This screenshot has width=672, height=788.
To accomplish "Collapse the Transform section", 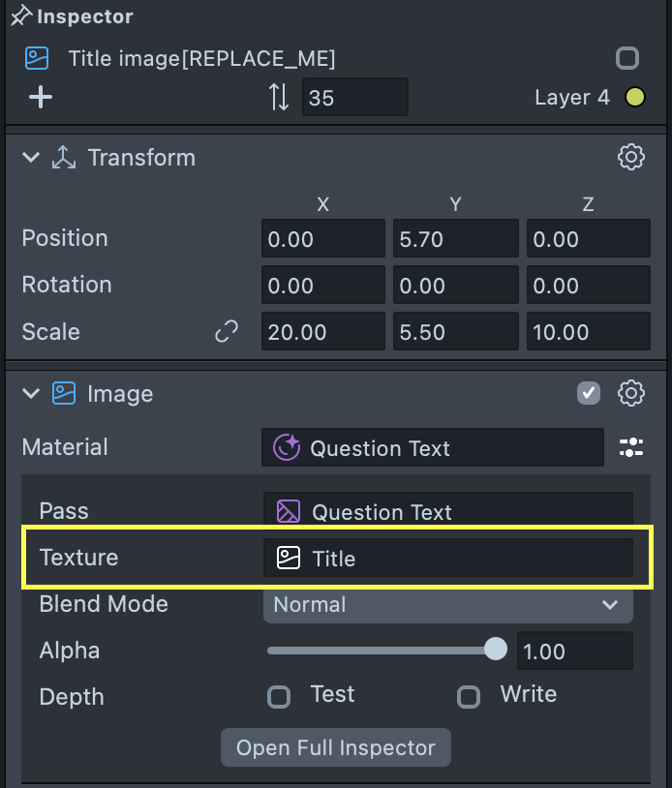I will 31,157.
